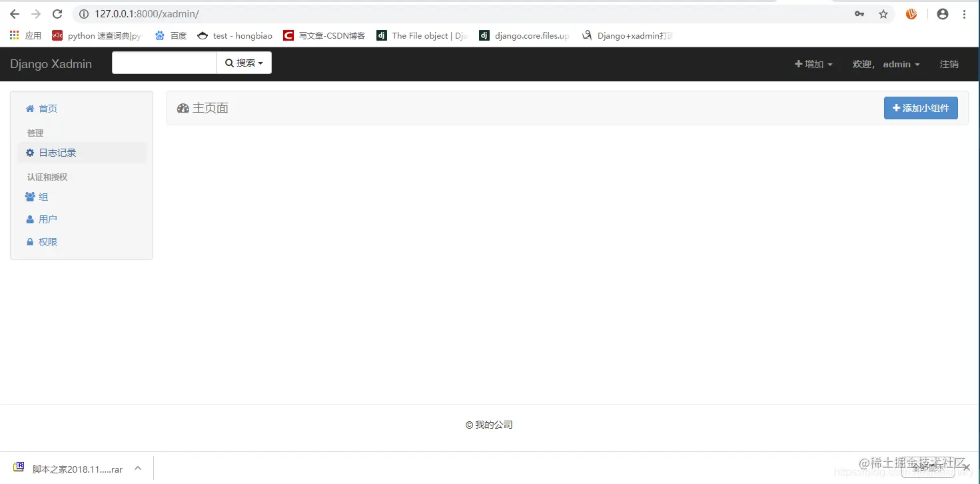Click the dashboard icon beside 主页面
Image resolution: width=980 pixels, height=484 pixels.
183,108
